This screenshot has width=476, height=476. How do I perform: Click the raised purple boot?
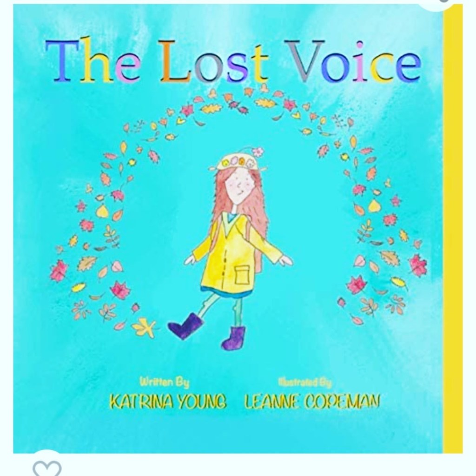[185, 326]
